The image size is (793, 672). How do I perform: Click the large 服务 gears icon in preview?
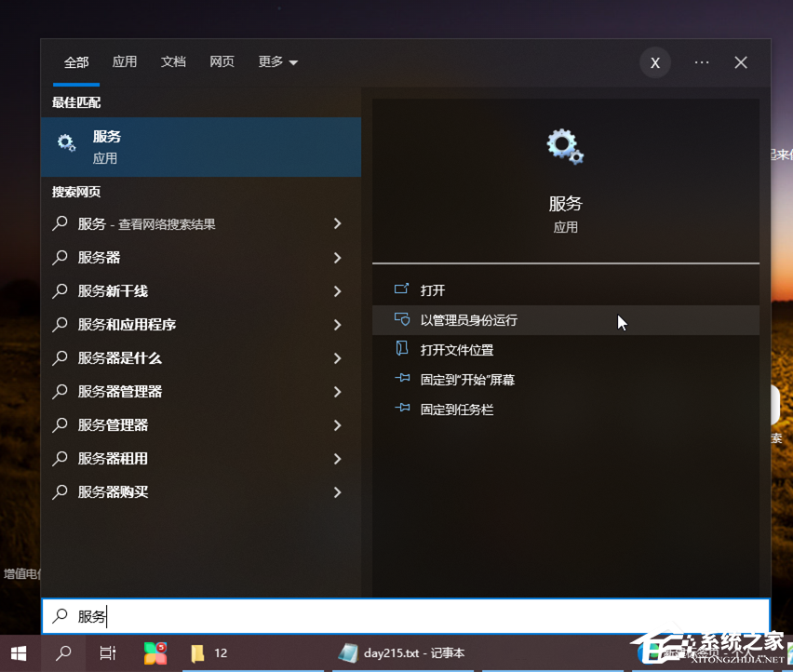pyautogui.click(x=565, y=147)
